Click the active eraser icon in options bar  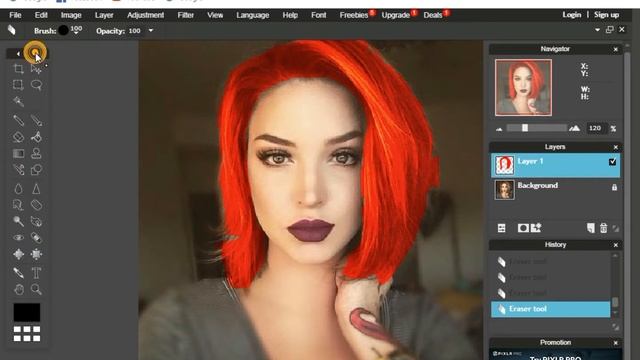tap(11, 30)
